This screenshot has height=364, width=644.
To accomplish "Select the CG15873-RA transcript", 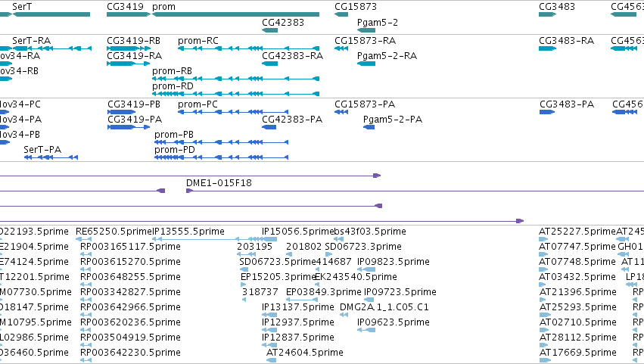I will (x=341, y=48).
